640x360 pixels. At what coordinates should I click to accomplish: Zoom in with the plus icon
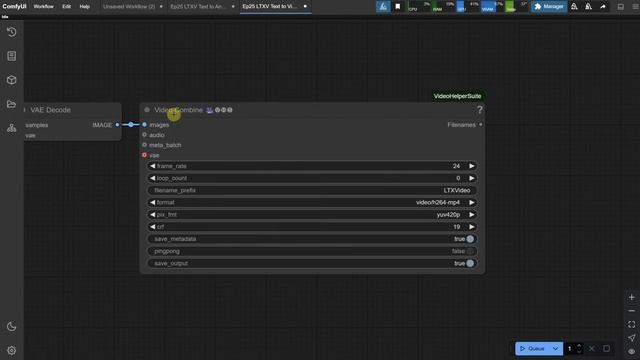click(x=631, y=298)
